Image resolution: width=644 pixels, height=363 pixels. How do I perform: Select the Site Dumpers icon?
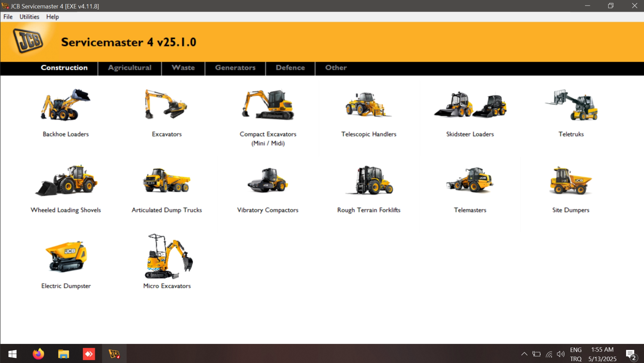click(x=570, y=181)
